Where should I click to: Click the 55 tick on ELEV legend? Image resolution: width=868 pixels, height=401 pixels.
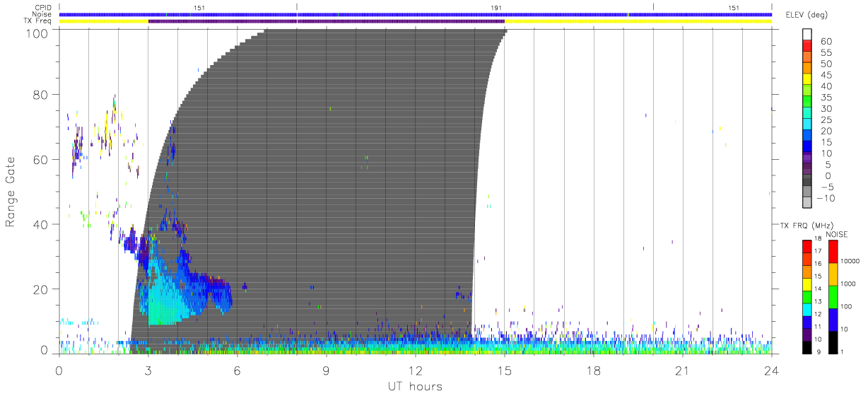point(826,53)
